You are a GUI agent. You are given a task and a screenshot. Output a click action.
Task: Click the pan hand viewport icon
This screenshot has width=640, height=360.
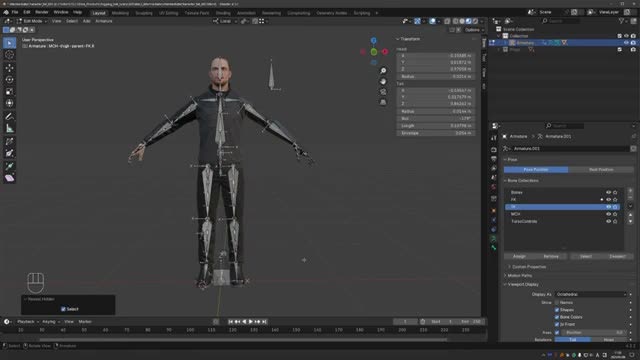[383, 82]
